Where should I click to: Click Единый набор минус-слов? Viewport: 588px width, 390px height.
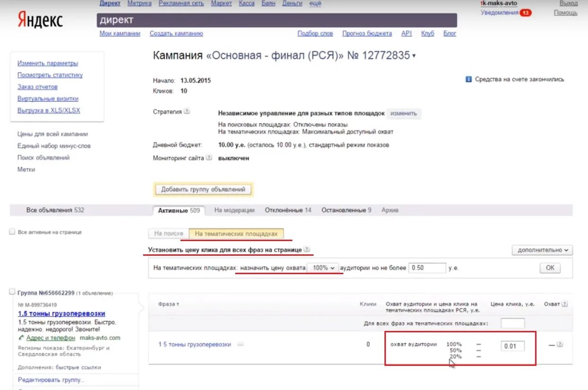[54, 146]
